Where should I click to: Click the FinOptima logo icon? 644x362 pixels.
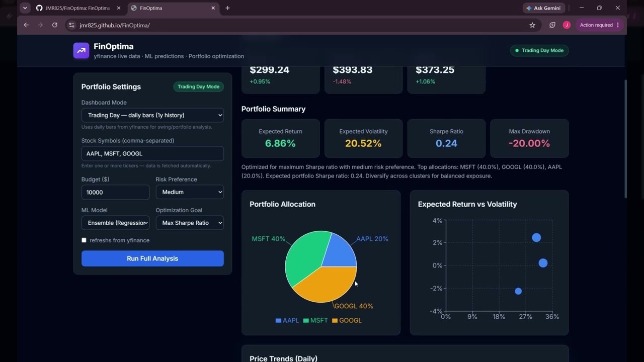click(81, 50)
